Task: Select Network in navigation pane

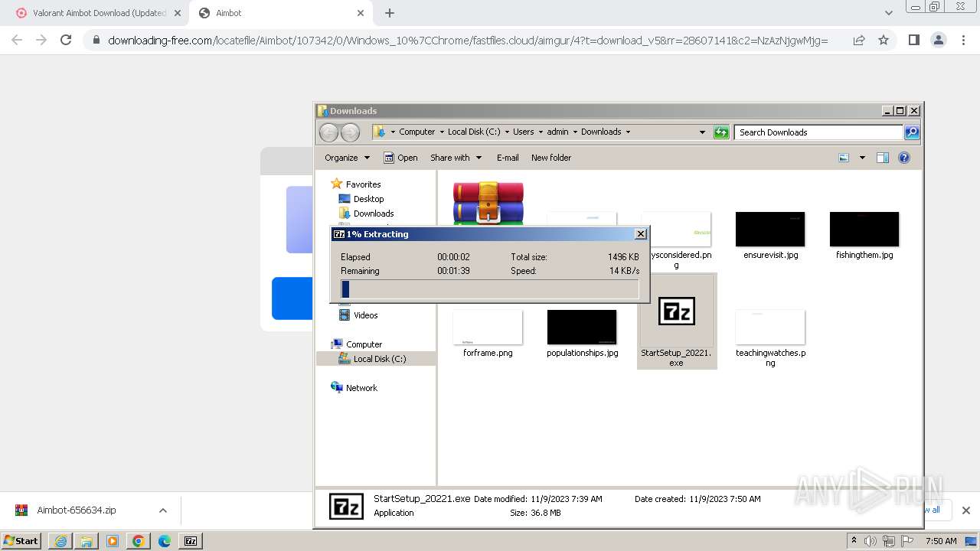Action: coord(361,388)
